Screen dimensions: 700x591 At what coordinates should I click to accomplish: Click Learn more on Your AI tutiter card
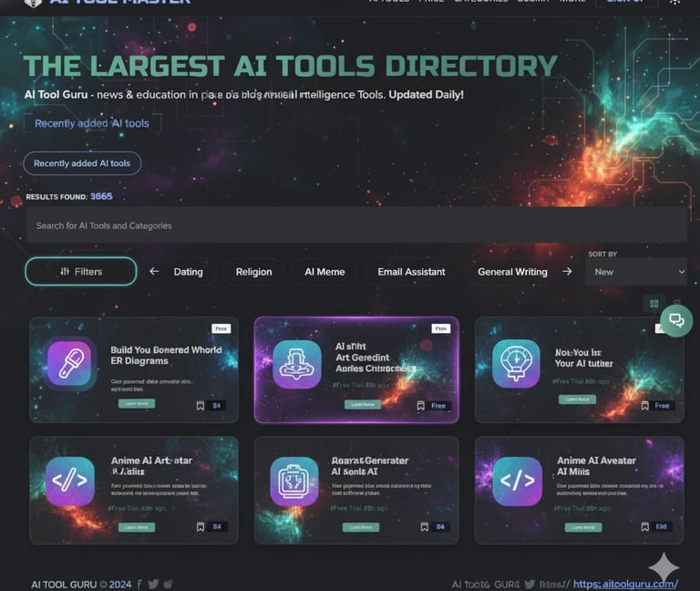[577, 399]
